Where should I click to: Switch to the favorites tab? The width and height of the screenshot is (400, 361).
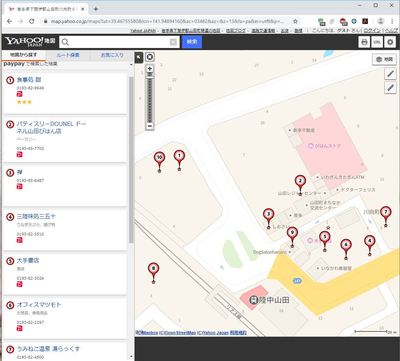click(112, 55)
